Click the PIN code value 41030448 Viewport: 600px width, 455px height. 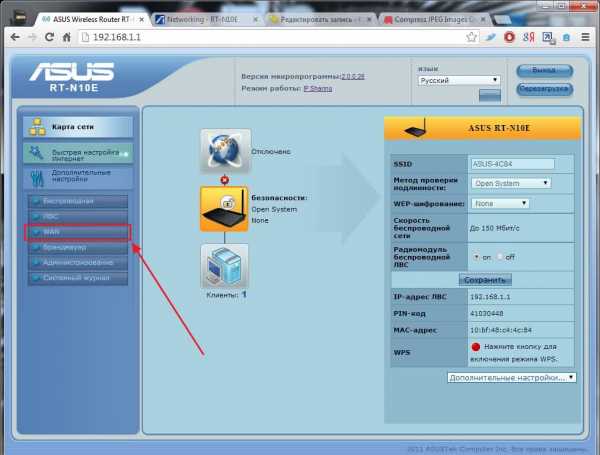coord(487,314)
